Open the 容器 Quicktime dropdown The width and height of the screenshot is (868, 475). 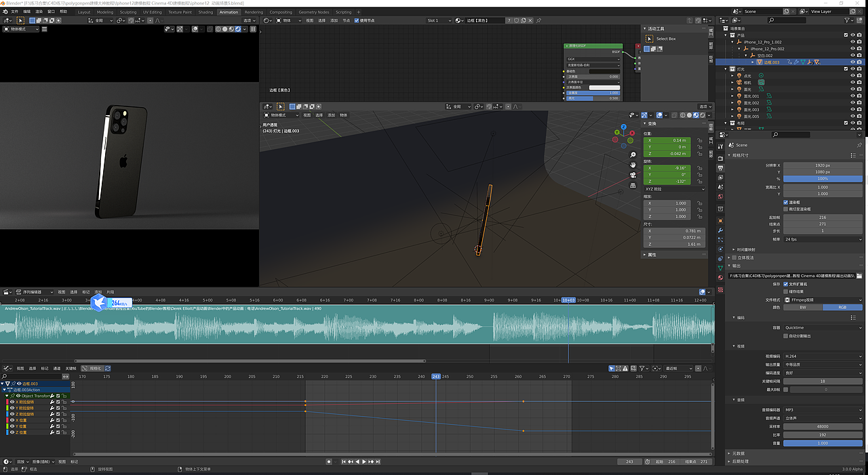tap(823, 327)
